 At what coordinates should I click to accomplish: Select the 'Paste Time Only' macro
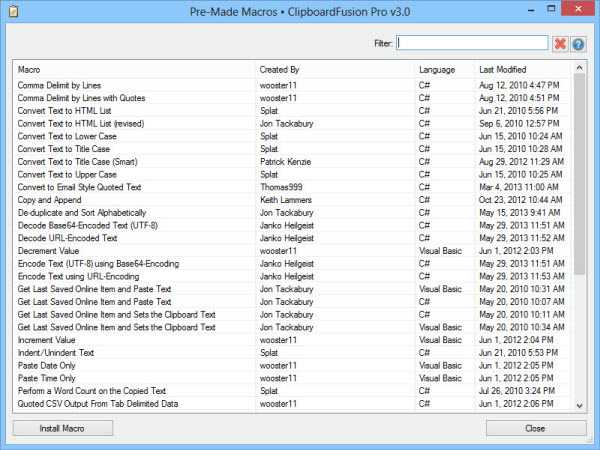click(293, 378)
